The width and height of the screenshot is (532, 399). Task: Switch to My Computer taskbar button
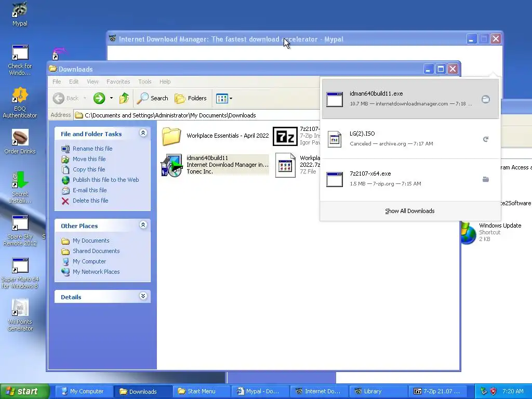[x=83, y=391]
